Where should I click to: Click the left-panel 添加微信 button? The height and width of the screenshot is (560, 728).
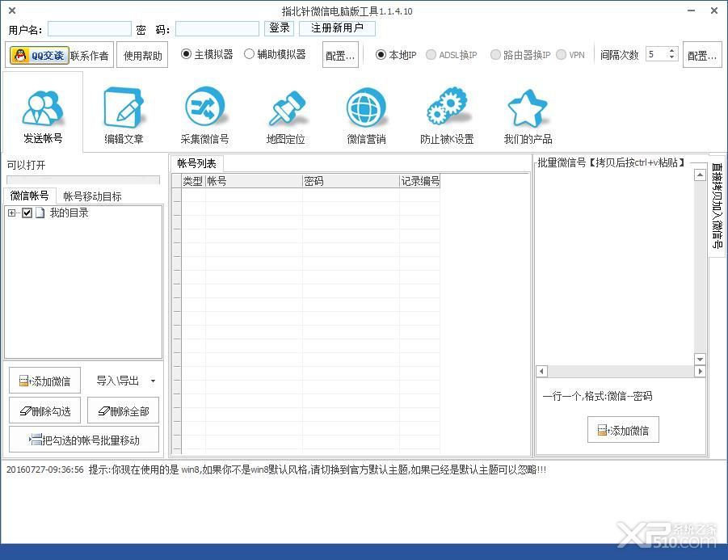coord(45,381)
